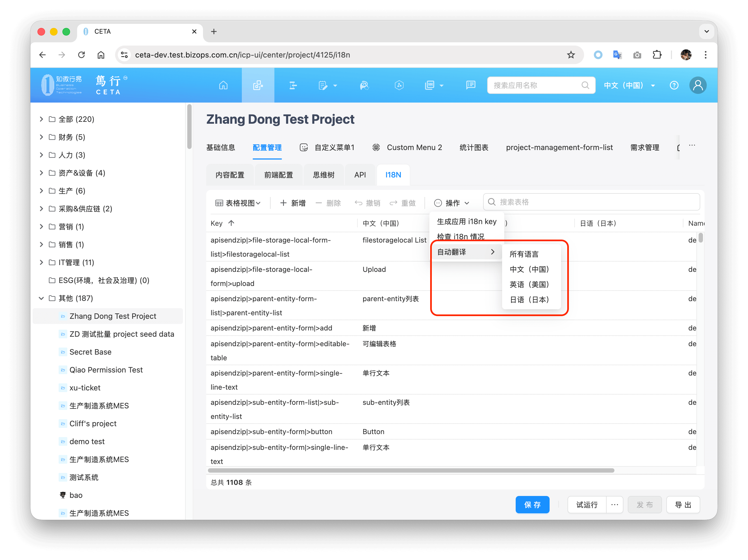Viewport: 748px width, 560px height.
Task: Open the chat message icon in header
Action: (x=470, y=85)
